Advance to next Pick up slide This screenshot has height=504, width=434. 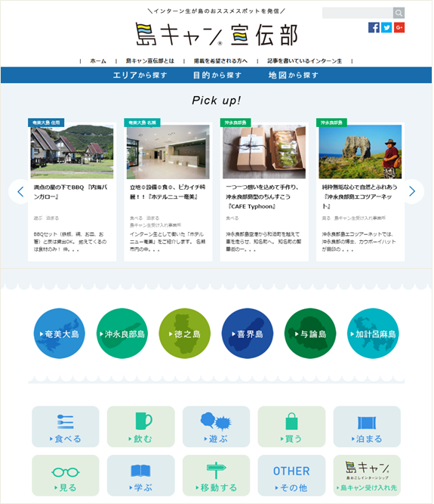tap(413, 192)
